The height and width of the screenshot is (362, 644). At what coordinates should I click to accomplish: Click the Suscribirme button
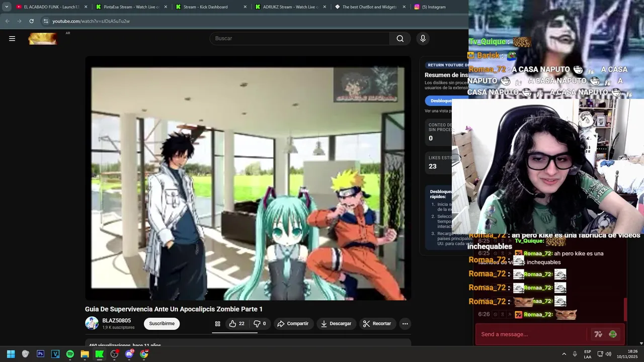point(162,324)
